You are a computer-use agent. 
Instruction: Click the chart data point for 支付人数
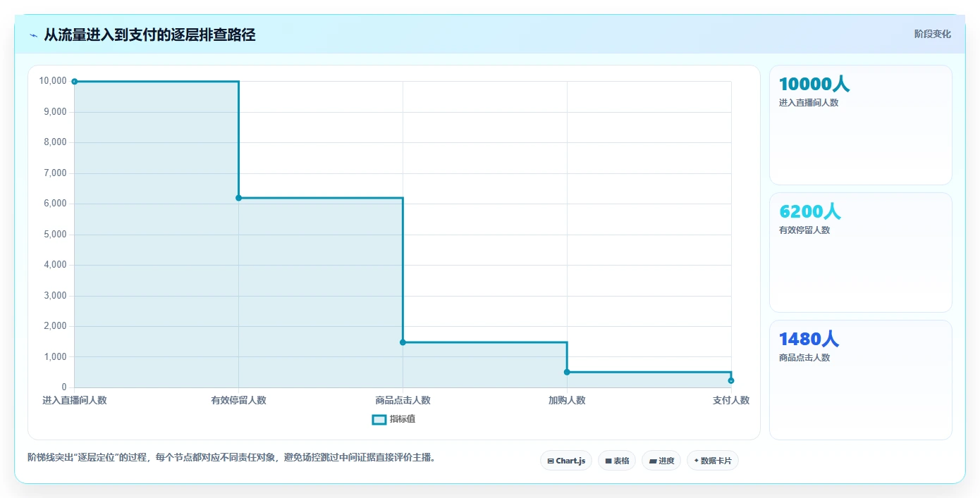(x=731, y=381)
